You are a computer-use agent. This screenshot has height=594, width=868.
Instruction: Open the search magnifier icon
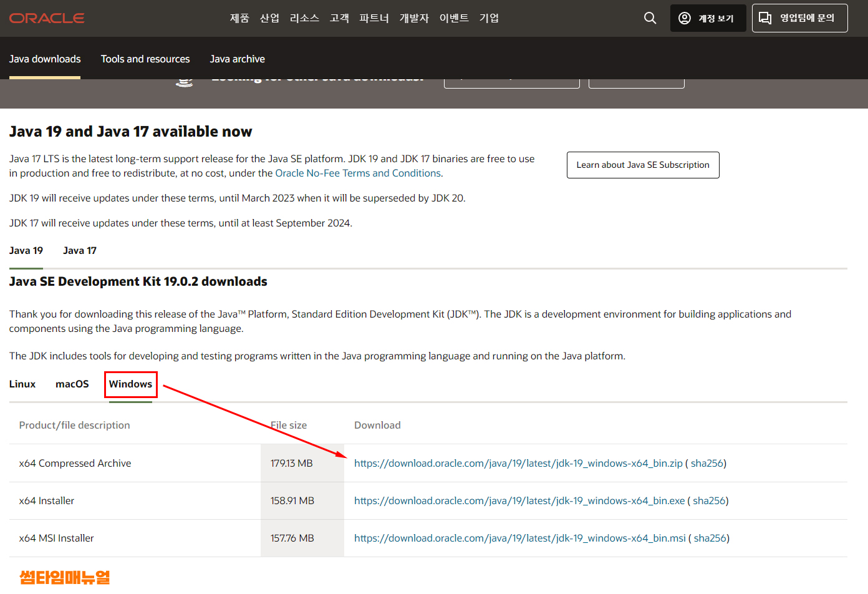(x=650, y=18)
